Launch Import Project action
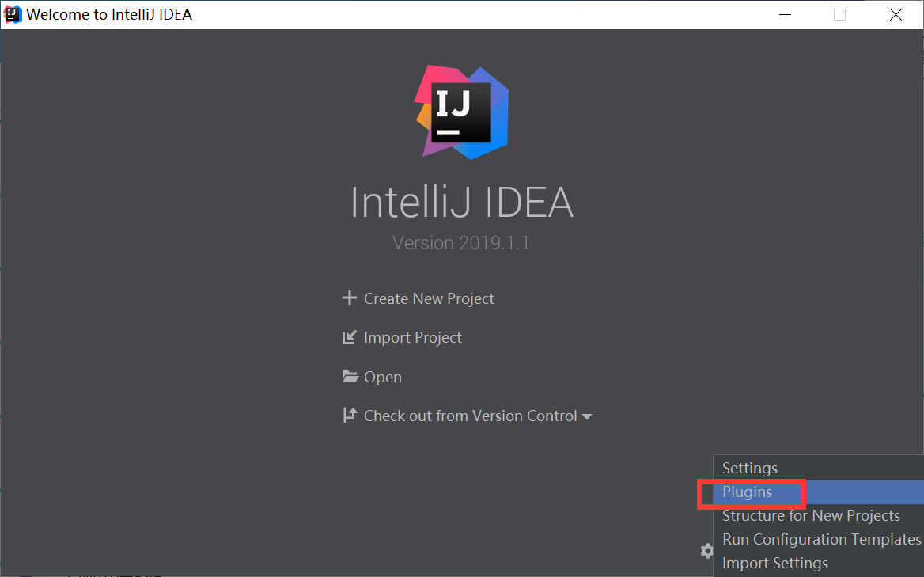Screen dimensions: 924x577 411,337
